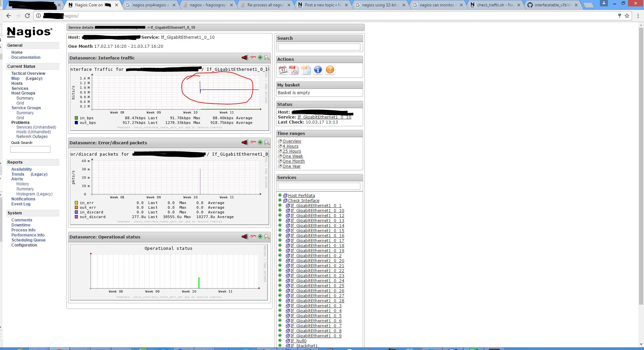Screen dimensions: 644x350
Task: Click the red megaphone icon on Operational status
Action: (245, 237)
